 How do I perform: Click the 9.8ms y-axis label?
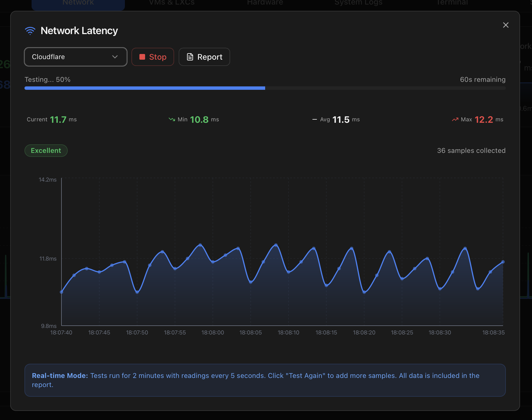(x=49, y=326)
